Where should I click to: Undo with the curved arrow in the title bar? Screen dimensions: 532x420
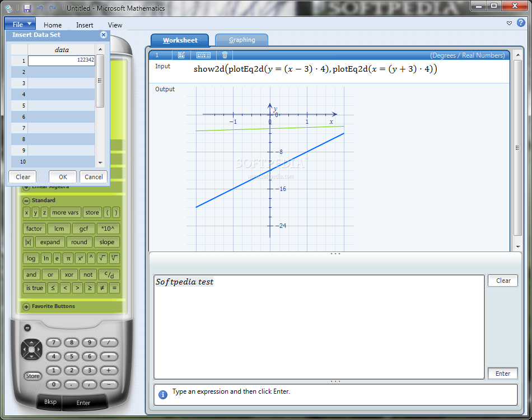[x=40, y=8]
